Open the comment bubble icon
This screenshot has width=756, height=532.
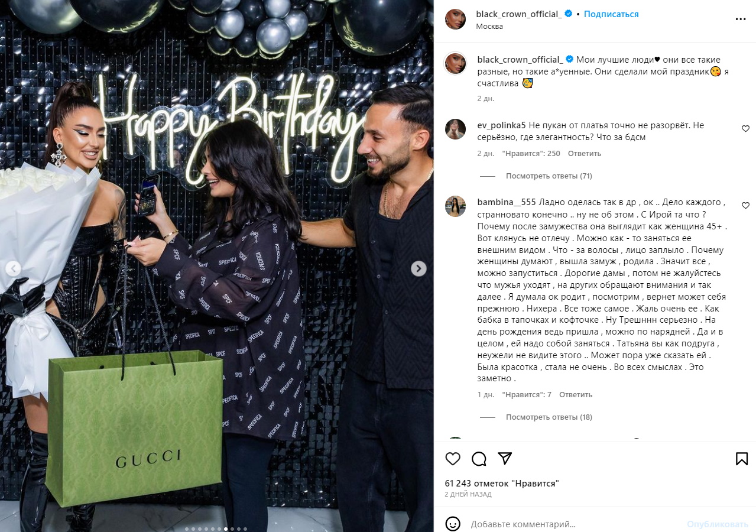(479, 459)
